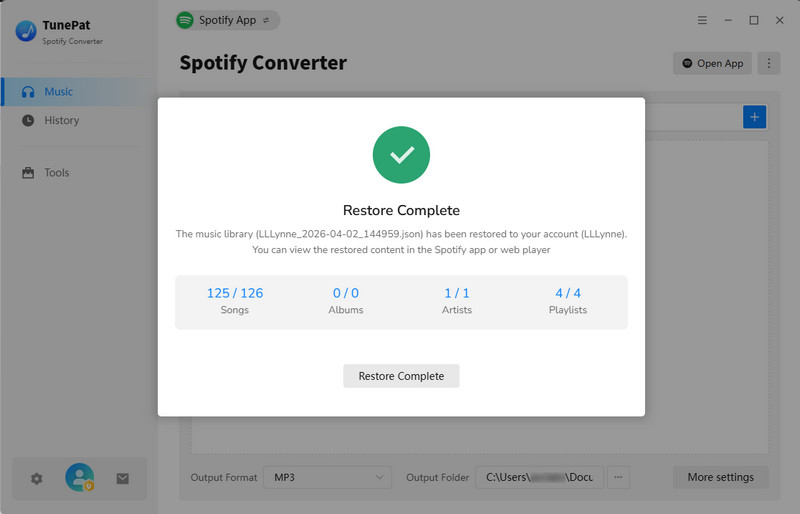Click the 125 / 126 Songs count
Image resolution: width=800 pixels, height=514 pixels.
click(235, 293)
